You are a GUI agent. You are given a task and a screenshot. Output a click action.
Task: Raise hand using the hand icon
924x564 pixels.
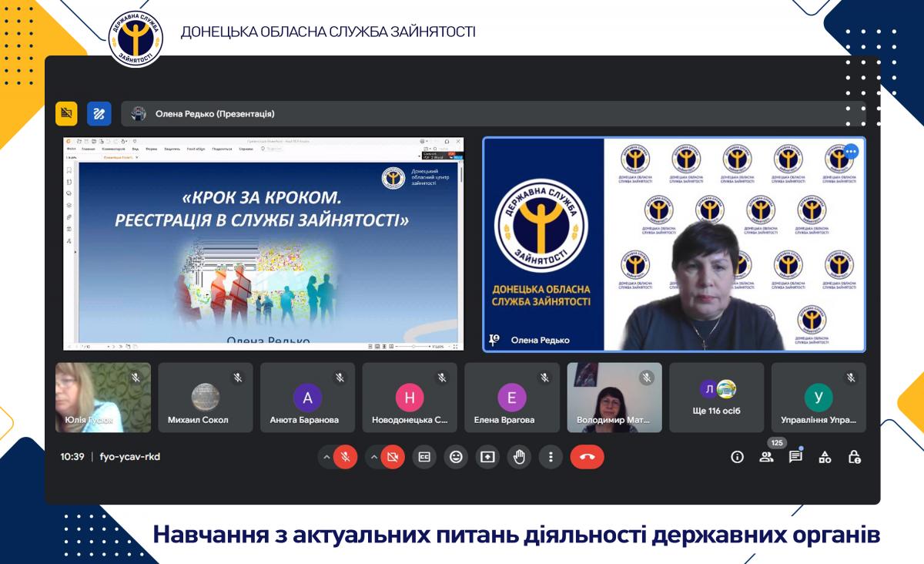(519, 457)
